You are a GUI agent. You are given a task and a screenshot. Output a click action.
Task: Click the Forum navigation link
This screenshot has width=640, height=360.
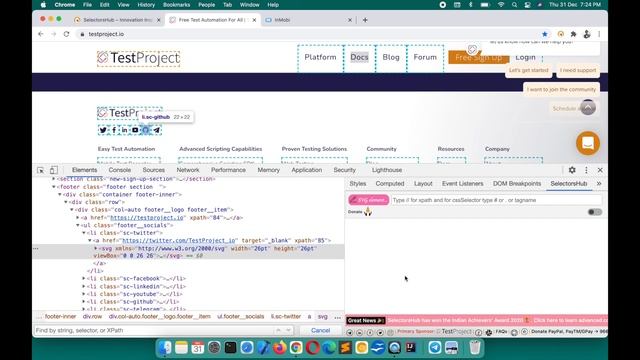tap(425, 58)
